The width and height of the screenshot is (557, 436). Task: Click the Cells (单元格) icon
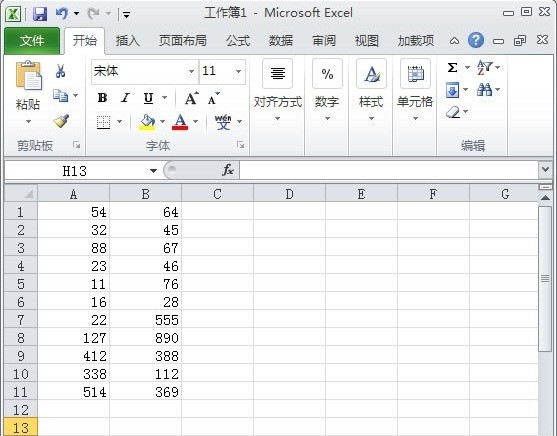[415, 74]
